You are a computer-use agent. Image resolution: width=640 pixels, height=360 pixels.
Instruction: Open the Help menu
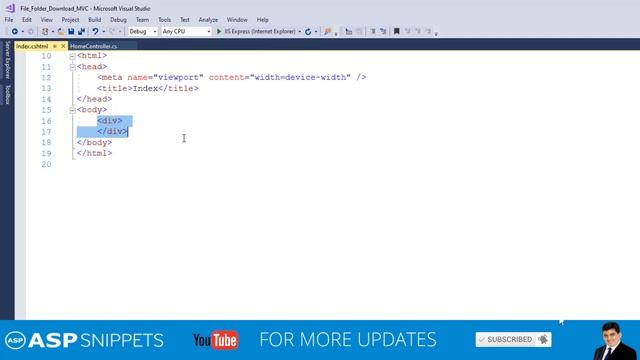(x=262, y=20)
